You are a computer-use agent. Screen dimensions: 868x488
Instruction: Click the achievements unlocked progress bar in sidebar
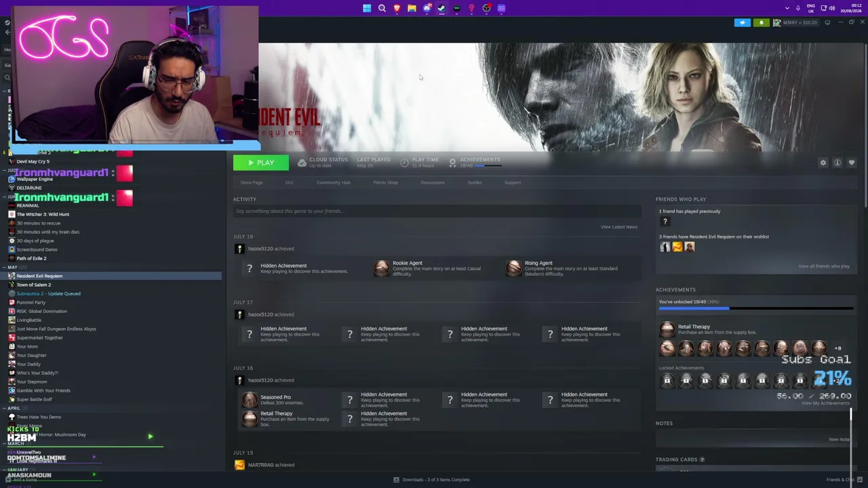coord(756,308)
